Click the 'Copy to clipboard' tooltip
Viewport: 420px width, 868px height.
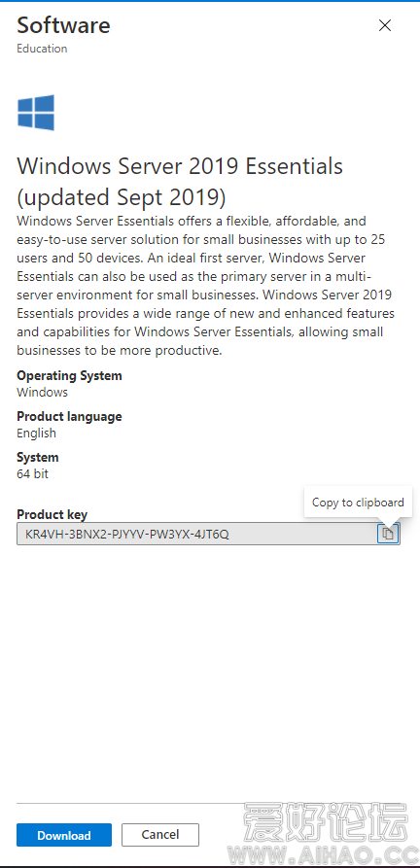point(358,503)
